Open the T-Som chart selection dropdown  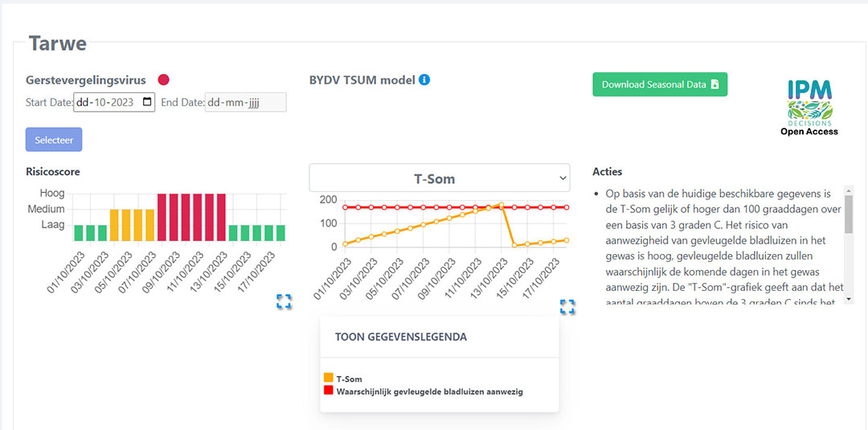point(440,178)
